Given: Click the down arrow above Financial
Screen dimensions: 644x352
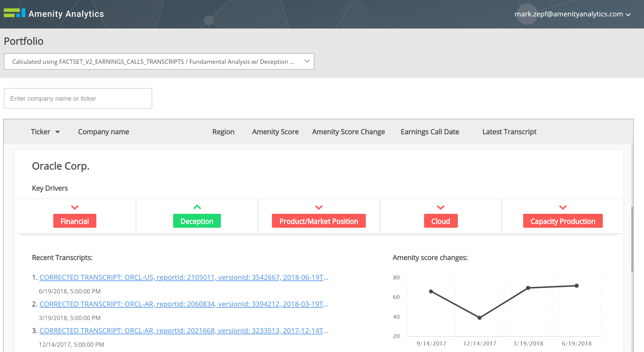Looking at the screenshot, I should point(75,207).
